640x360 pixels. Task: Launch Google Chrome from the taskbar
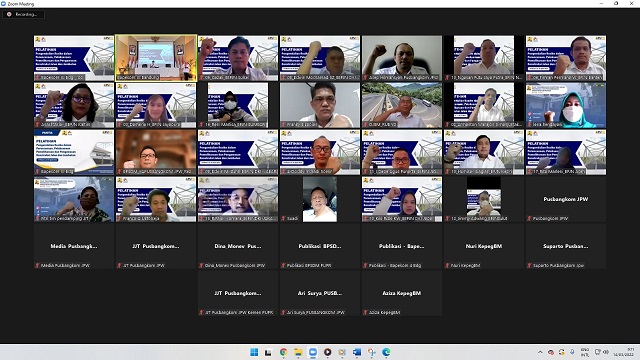point(283,352)
